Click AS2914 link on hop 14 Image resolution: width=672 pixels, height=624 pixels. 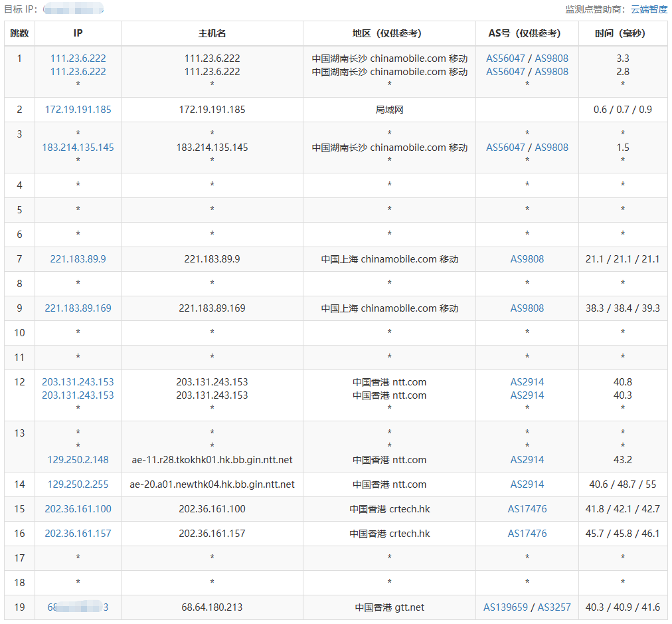click(x=527, y=484)
